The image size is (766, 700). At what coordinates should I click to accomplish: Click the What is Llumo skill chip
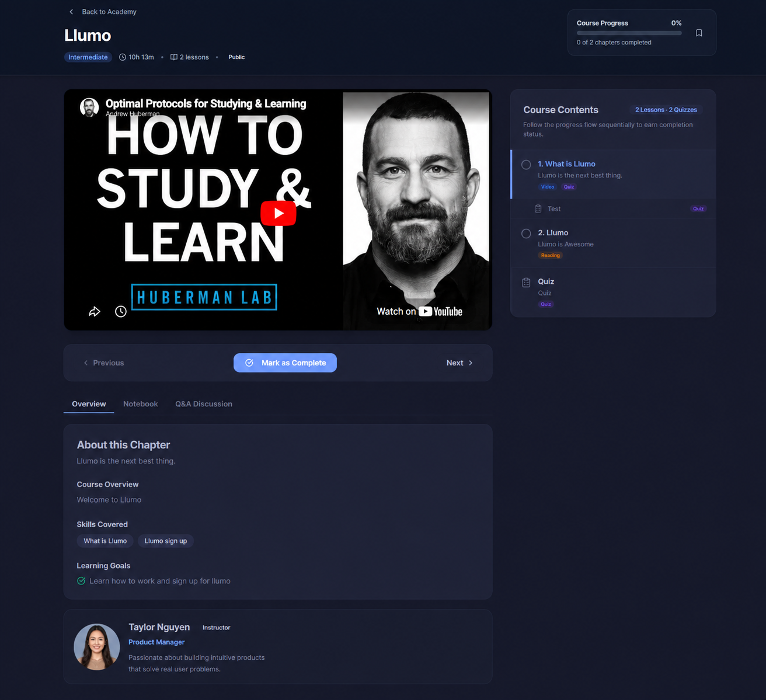(x=105, y=541)
